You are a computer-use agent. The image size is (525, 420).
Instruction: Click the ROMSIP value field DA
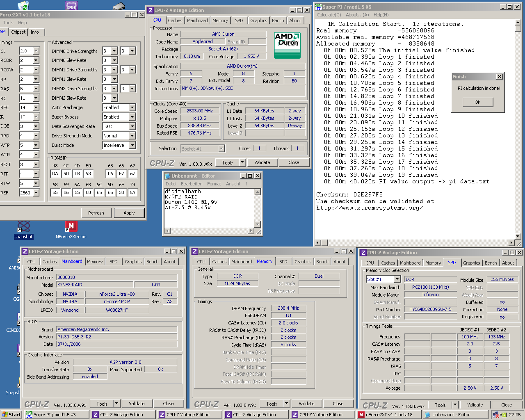[x=55, y=173]
